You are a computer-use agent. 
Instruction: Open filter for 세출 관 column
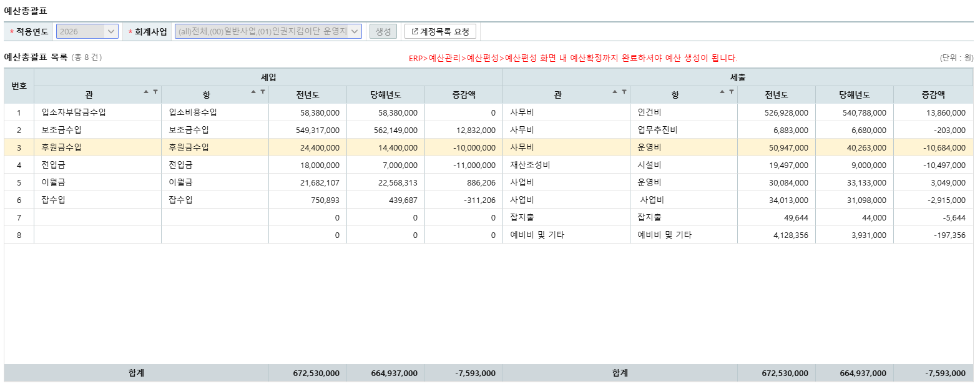pyautogui.click(x=624, y=92)
